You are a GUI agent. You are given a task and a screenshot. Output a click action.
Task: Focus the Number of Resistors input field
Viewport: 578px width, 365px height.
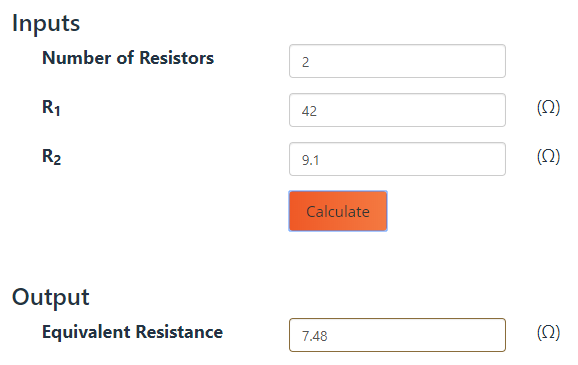397,61
